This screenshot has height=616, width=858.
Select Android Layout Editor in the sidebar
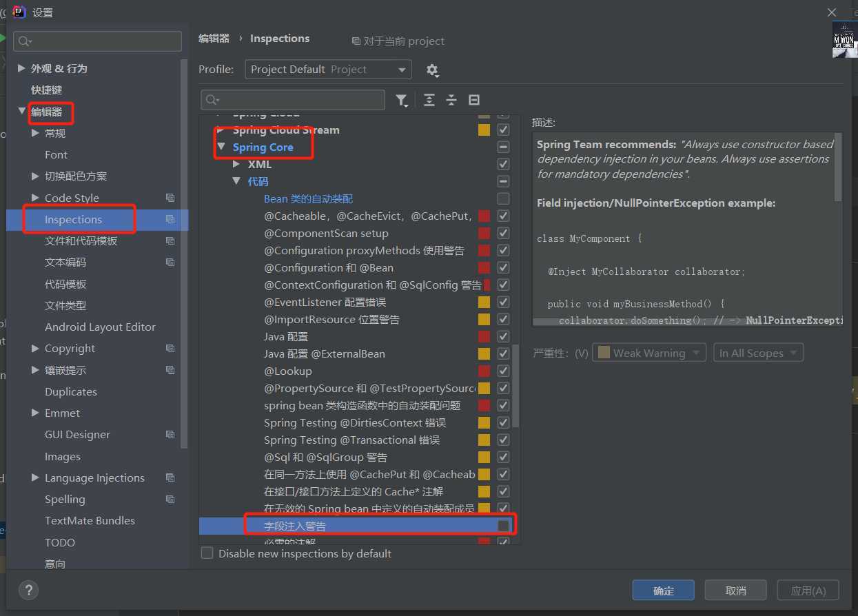pos(100,327)
